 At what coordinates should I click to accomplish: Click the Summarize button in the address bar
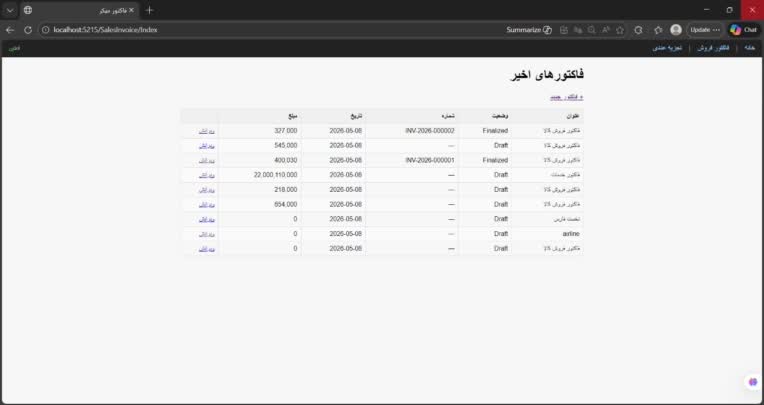coord(529,30)
